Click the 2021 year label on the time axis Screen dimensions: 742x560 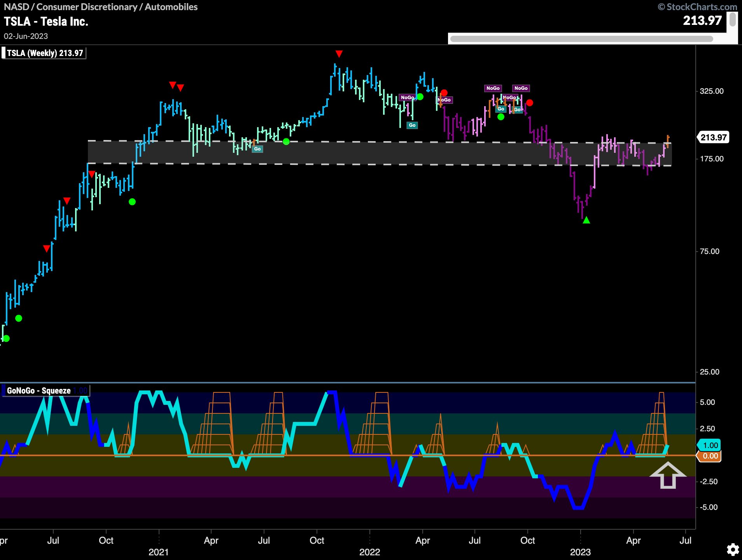(x=159, y=552)
